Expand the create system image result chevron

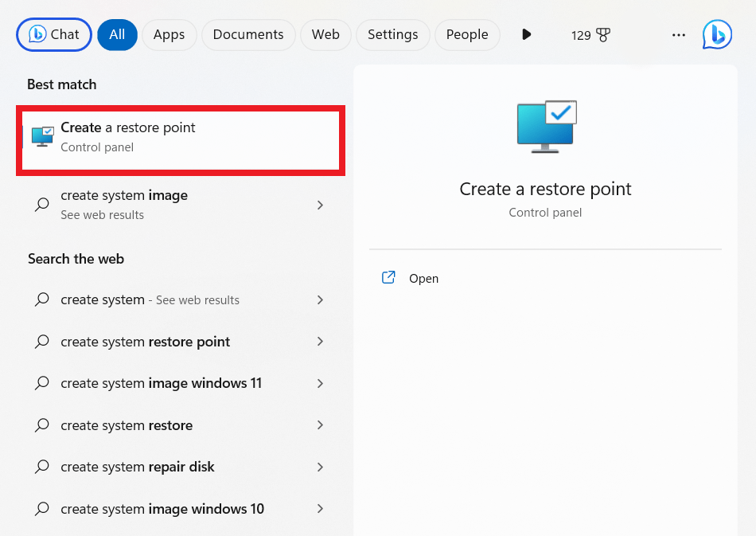click(320, 205)
